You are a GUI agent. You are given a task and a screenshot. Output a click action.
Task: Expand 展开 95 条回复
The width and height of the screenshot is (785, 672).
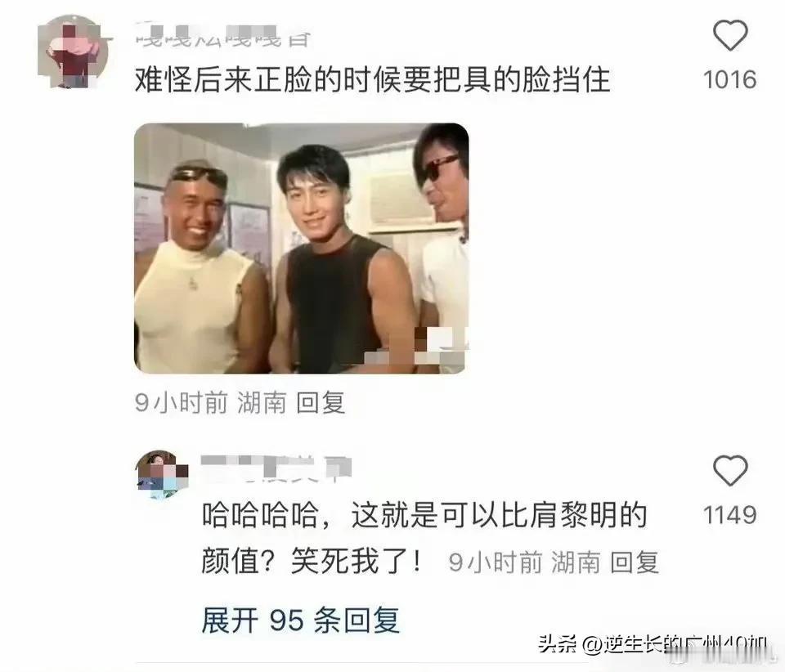coord(300,620)
